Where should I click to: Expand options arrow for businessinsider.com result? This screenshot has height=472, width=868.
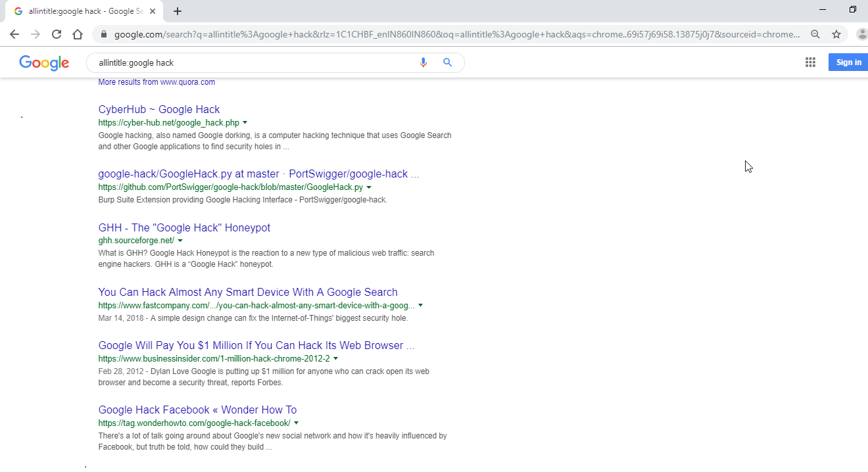point(335,358)
